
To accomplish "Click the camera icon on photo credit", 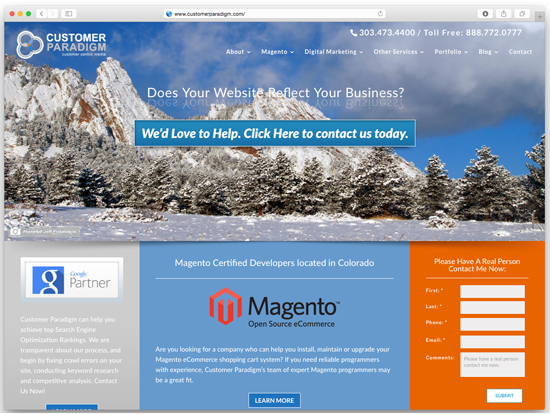I will [x=15, y=232].
